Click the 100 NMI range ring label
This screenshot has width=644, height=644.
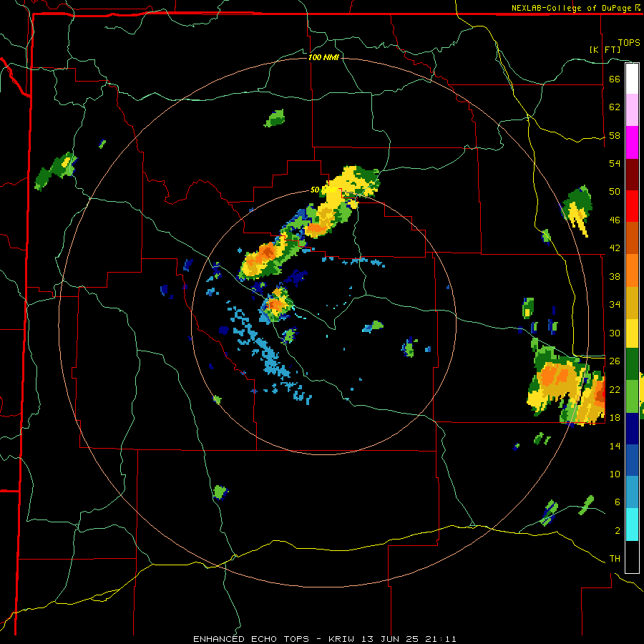(323, 57)
